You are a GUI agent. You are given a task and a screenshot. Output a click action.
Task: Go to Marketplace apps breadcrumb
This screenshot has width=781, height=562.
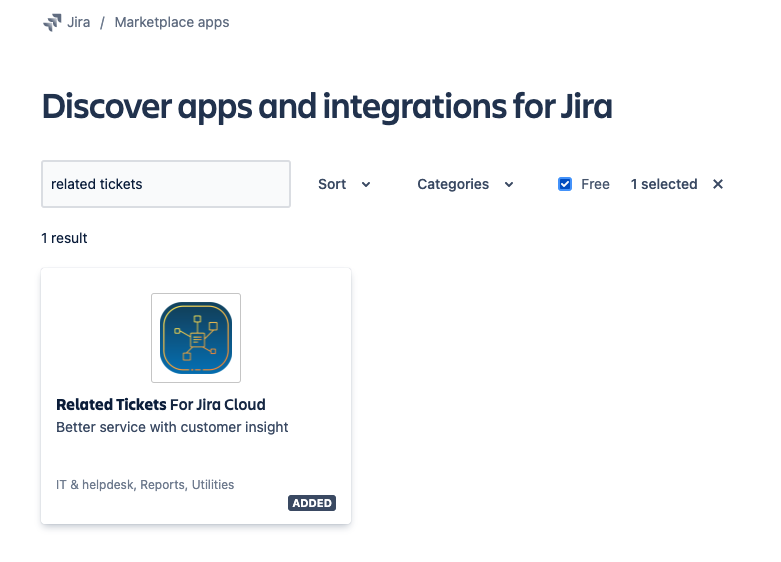pyautogui.click(x=171, y=22)
